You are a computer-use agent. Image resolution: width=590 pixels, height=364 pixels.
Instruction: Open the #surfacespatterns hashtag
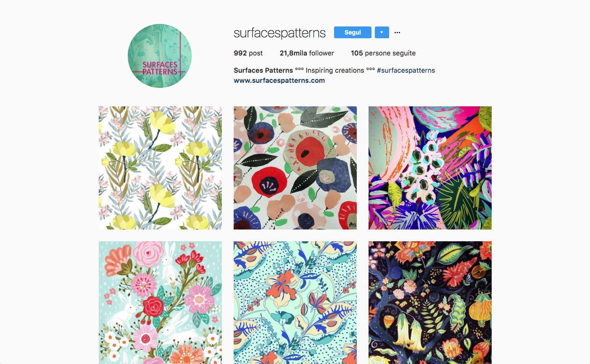coord(406,70)
